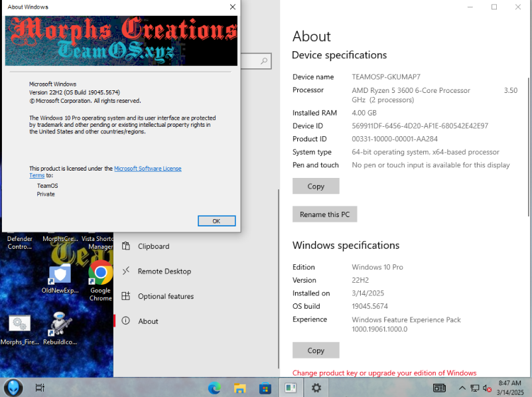The image size is (532, 397).
Task: Click OK in About Windows dialog
Action: click(x=216, y=221)
